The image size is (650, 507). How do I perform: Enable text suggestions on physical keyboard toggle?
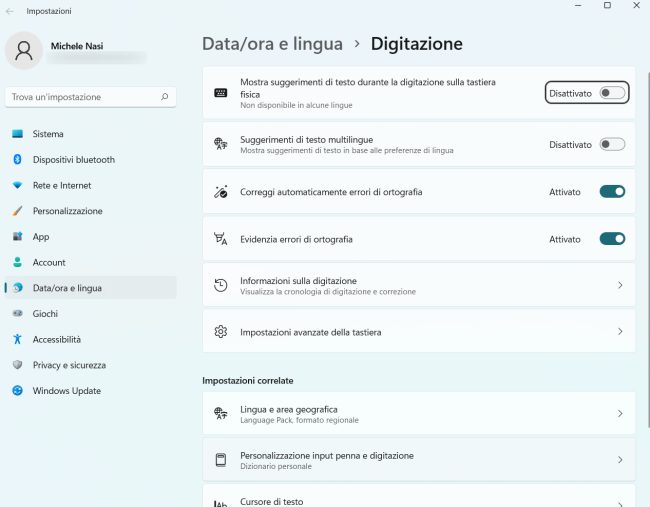click(x=612, y=93)
